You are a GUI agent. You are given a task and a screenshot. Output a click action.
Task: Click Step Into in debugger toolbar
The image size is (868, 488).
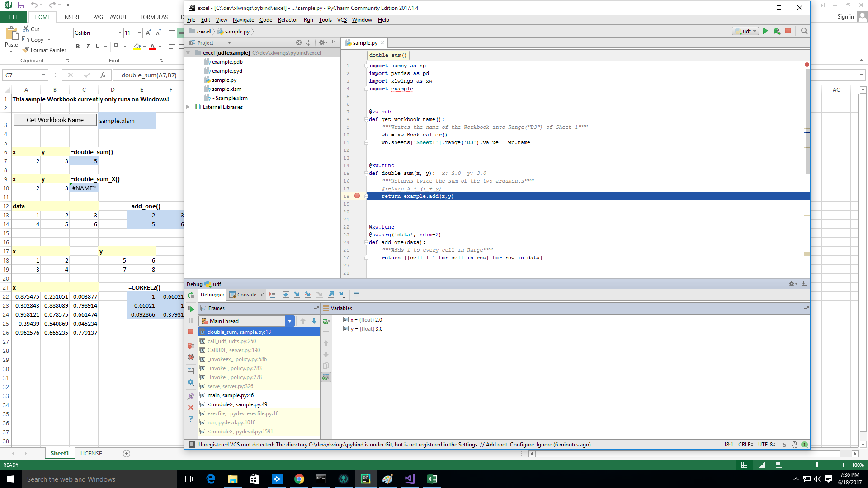pyautogui.click(x=297, y=295)
